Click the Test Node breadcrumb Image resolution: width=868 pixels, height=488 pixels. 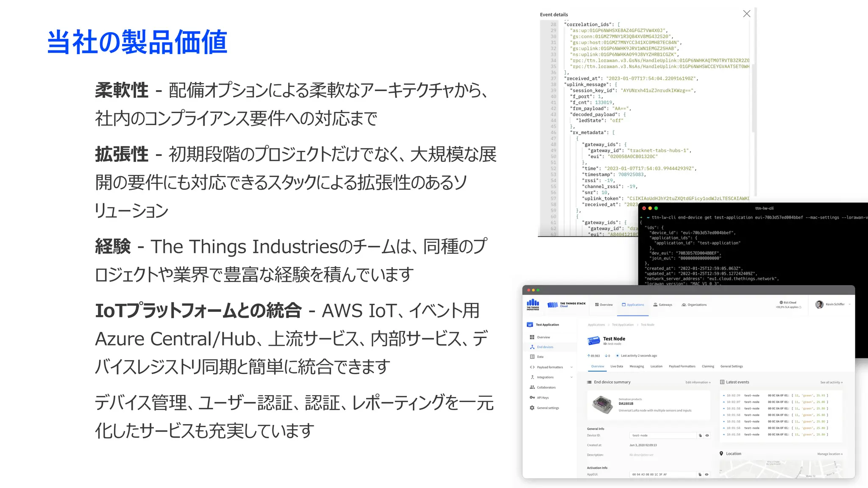click(x=647, y=325)
